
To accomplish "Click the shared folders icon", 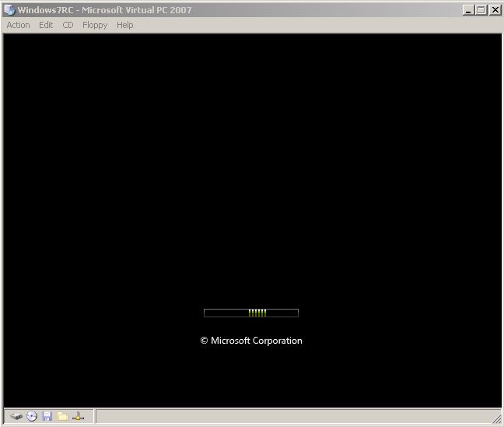I will pyautogui.click(x=63, y=416).
